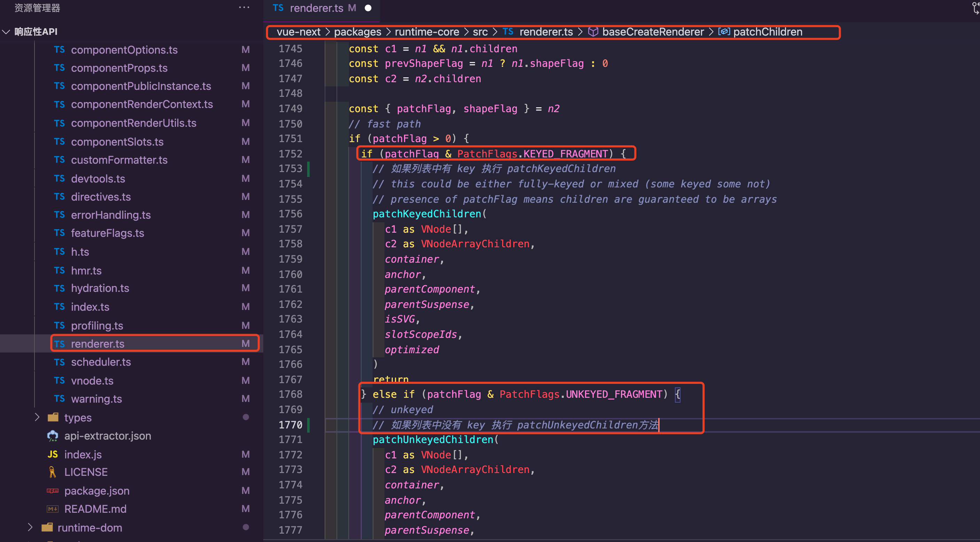This screenshot has width=980, height=542.
Task: Open the LICENSE file with key icon
Action: [x=86, y=472]
